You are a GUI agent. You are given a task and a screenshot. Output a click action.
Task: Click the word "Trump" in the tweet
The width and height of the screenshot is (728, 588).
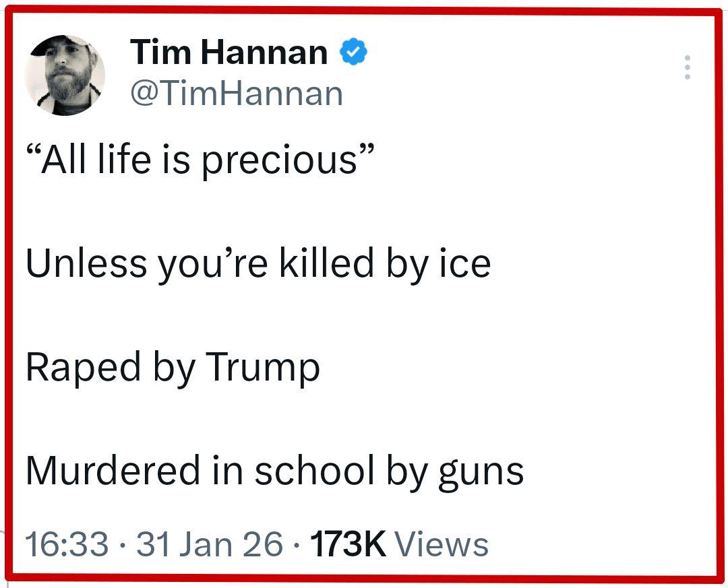263,369
